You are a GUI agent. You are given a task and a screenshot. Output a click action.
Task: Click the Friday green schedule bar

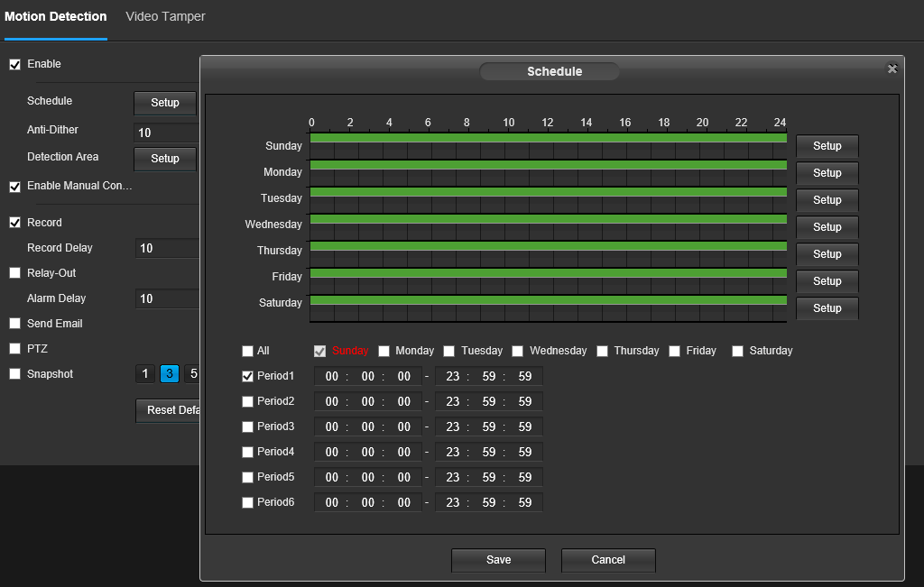click(x=549, y=273)
